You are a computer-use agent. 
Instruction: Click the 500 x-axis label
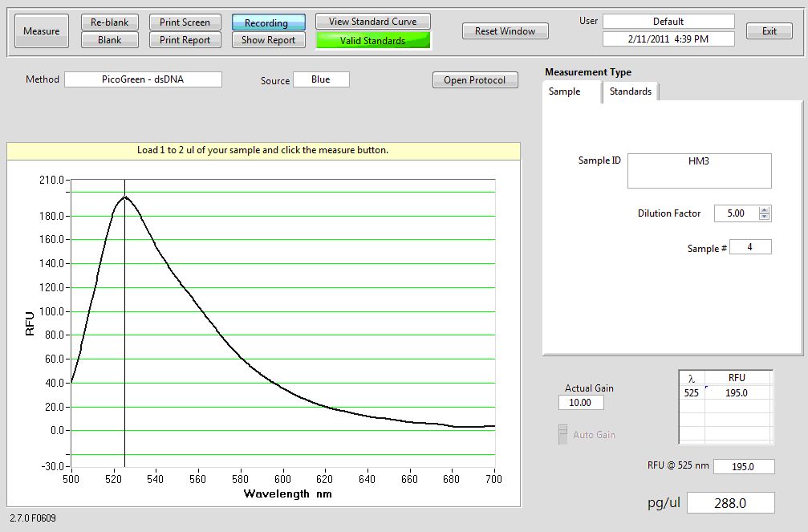click(71, 479)
